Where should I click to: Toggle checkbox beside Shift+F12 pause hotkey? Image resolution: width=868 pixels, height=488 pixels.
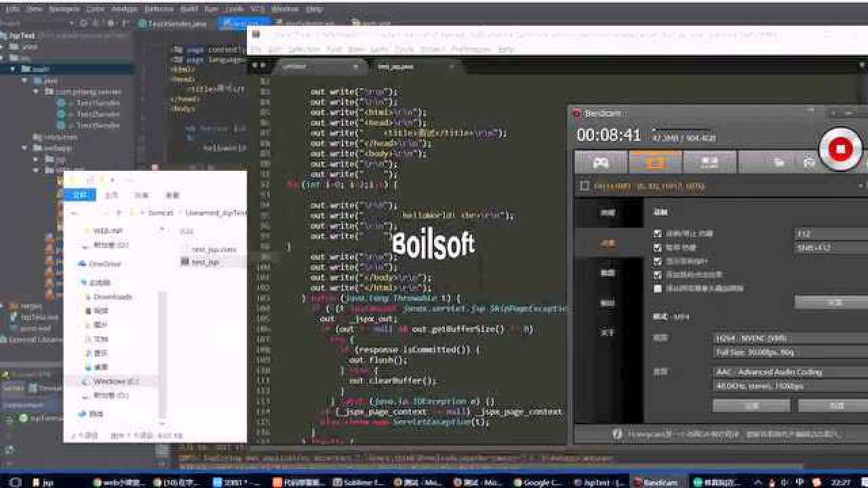tap(657, 247)
